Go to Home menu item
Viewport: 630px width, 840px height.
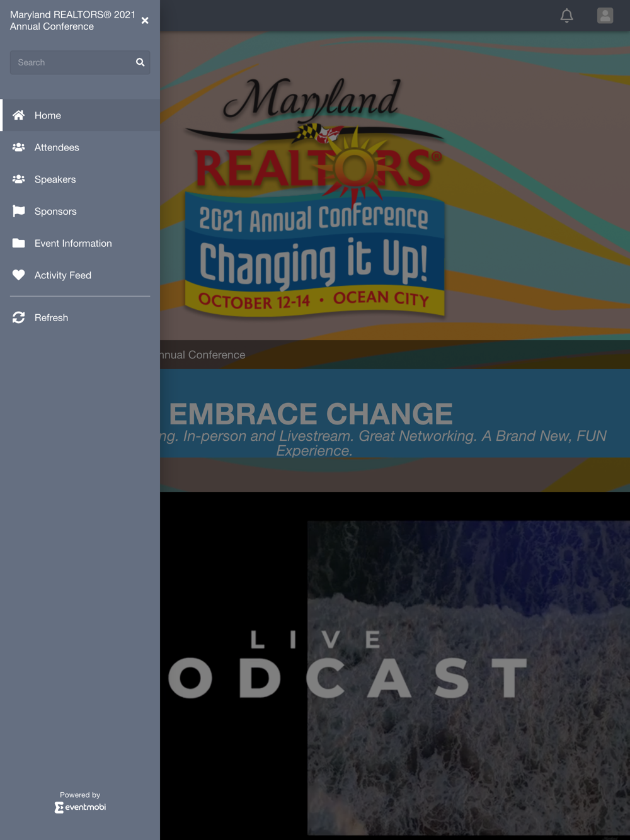[x=80, y=115]
